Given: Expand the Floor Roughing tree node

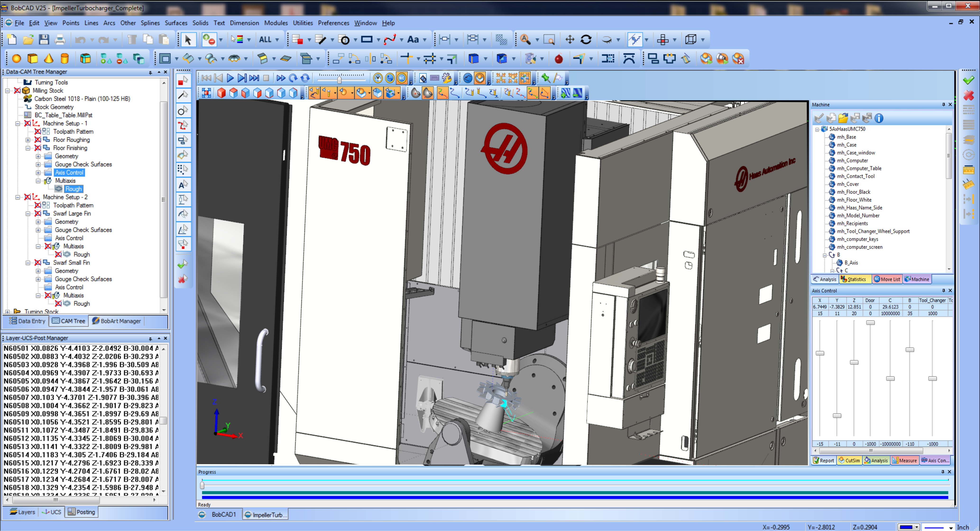Looking at the screenshot, I should [28, 140].
